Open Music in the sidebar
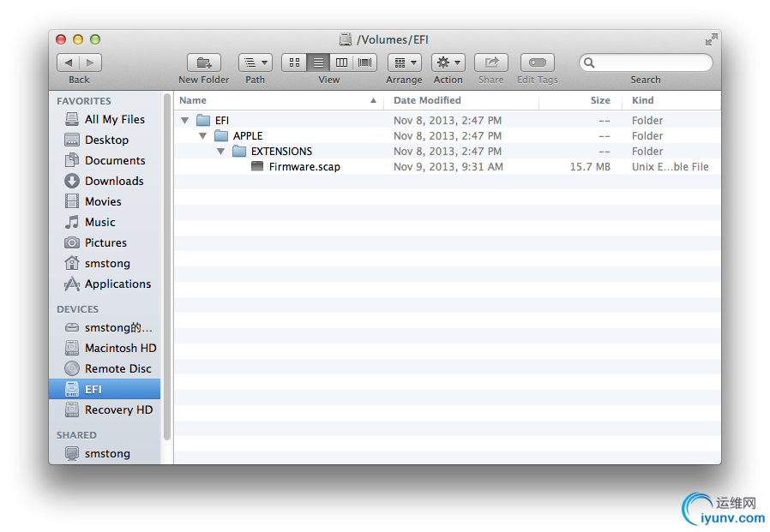 (105, 223)
